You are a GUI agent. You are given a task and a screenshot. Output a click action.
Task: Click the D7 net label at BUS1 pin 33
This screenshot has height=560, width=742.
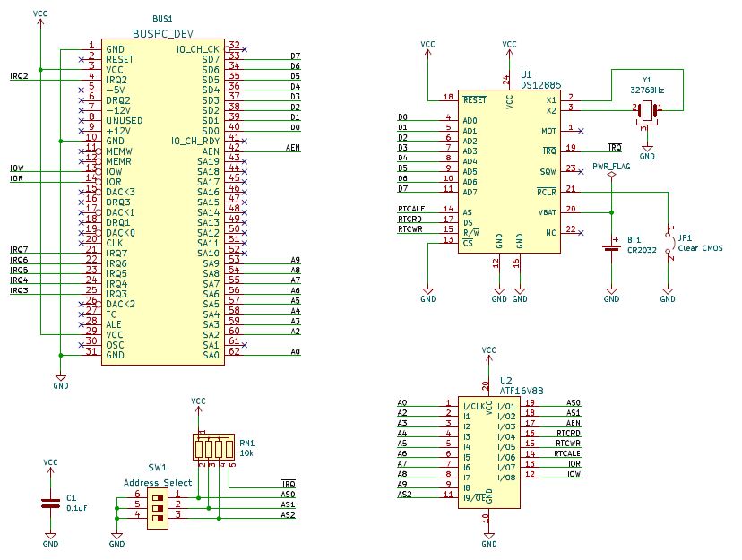[x=296, y=56]
